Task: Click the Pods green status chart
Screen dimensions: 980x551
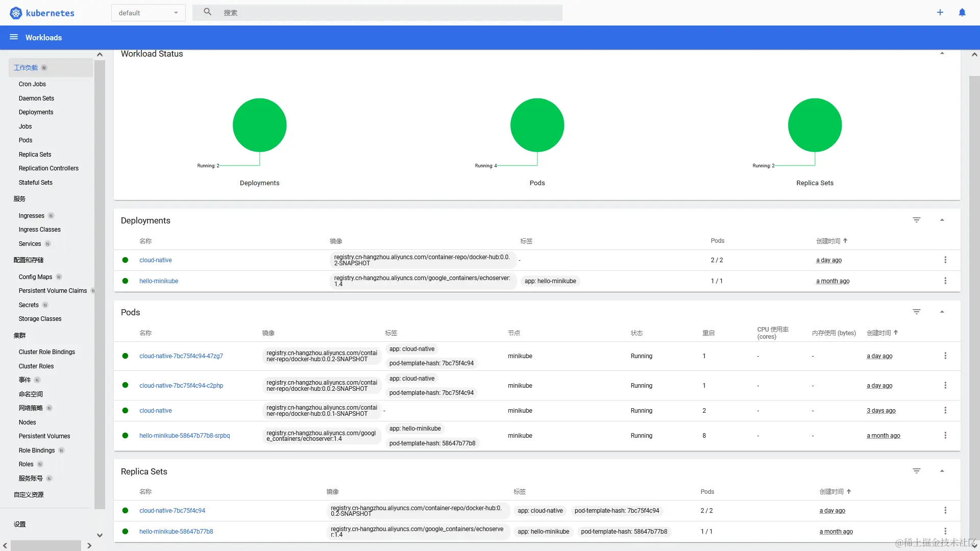Action: [x=537, y=125]
